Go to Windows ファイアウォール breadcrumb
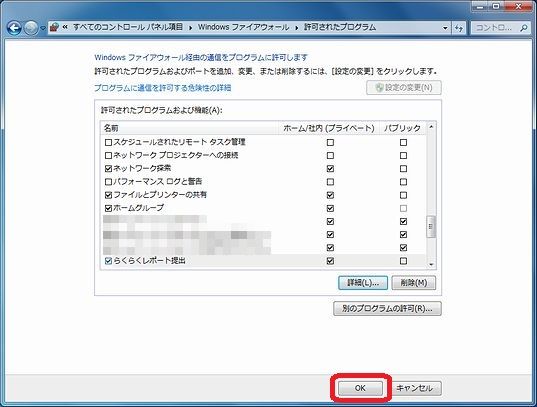Image resolution: width=537 pixels, height=407 pixels. pos(243,27)
